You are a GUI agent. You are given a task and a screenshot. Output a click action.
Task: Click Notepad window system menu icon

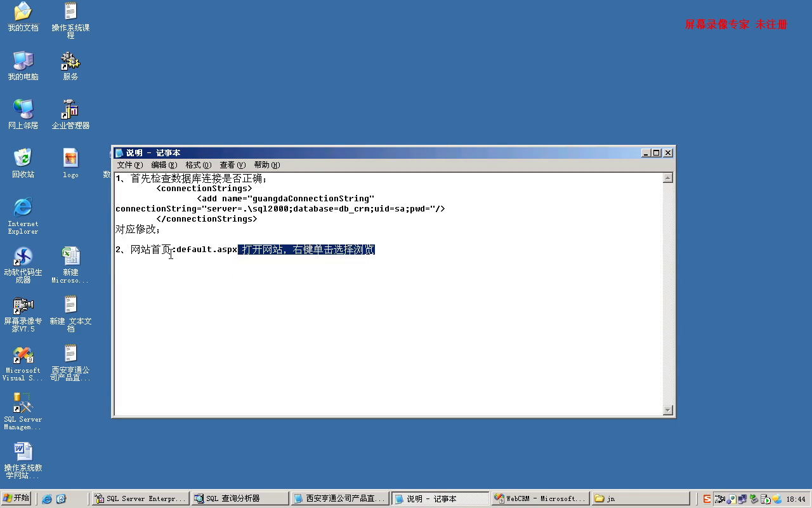(119, 153)
